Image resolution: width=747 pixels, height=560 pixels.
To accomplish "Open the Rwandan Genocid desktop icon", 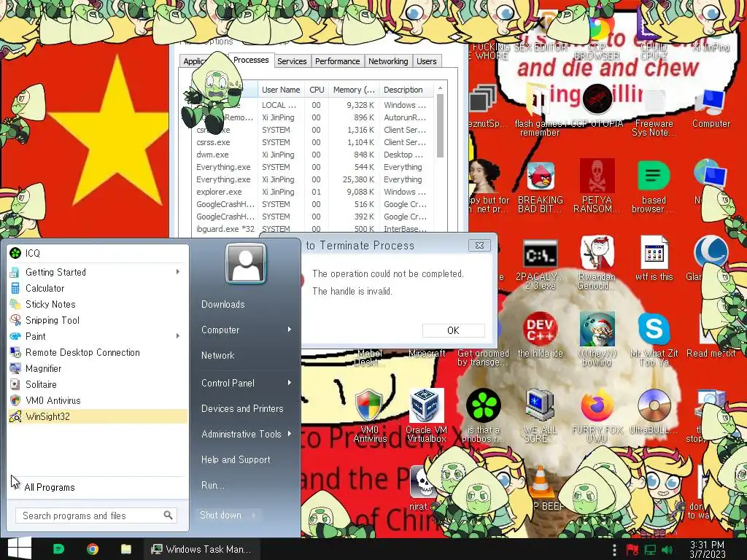I will click(597, 262).
